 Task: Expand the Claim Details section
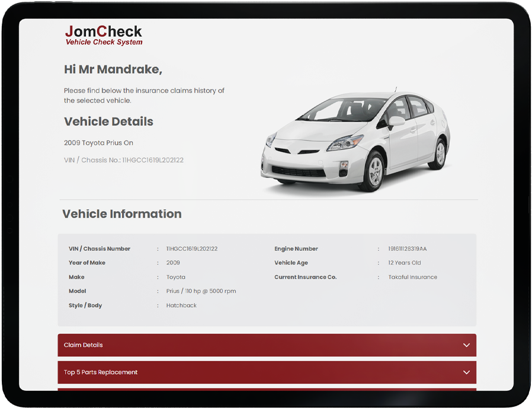pos(267,345)
